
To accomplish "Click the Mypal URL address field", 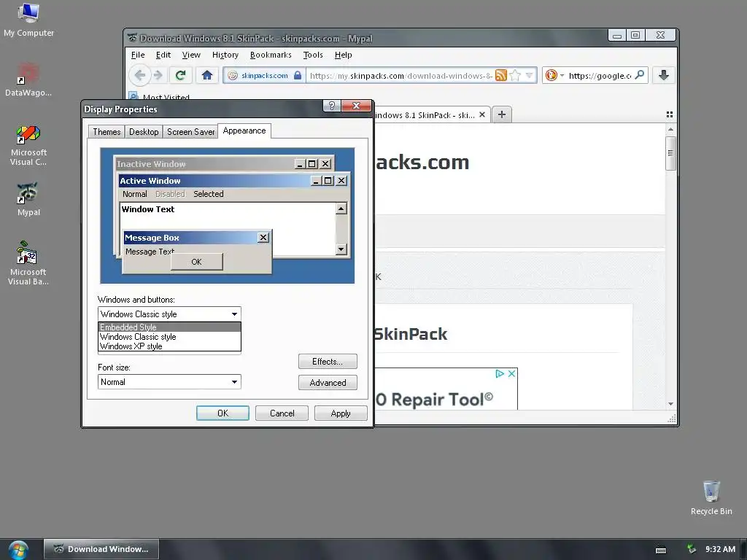I will pos(400,75).
